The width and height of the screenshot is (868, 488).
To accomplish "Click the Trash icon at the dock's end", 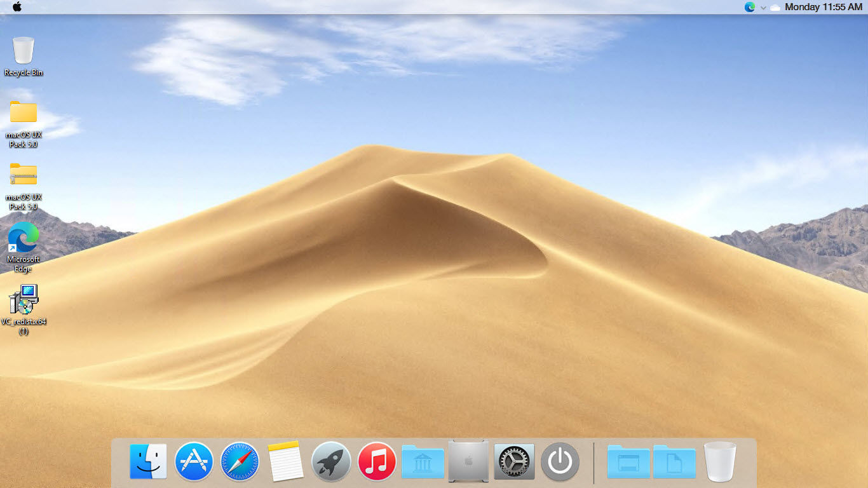I will click(x=720, y=461).
